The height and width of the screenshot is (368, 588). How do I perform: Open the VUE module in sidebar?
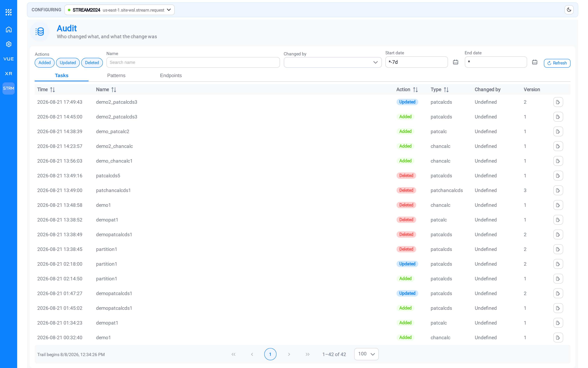coord(9,59)
